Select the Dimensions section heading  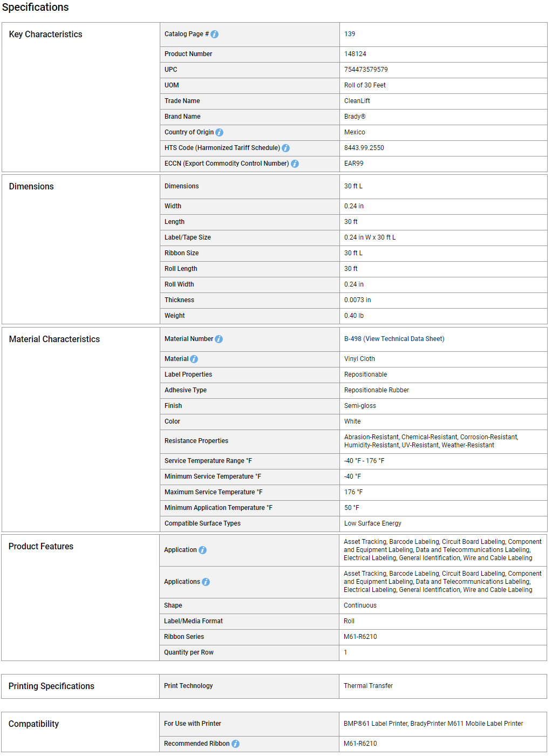(x=31, y=187)
